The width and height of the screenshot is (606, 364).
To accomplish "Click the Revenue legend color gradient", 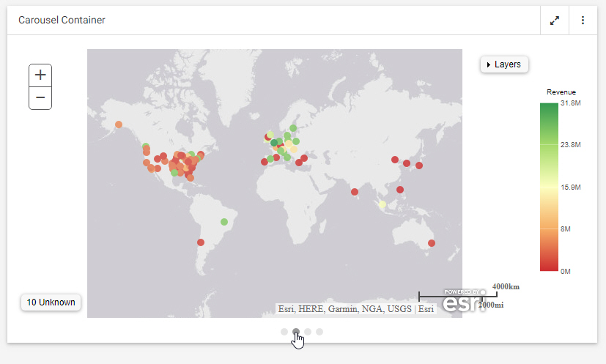I will pyautogui.click(x=549, y=187).
